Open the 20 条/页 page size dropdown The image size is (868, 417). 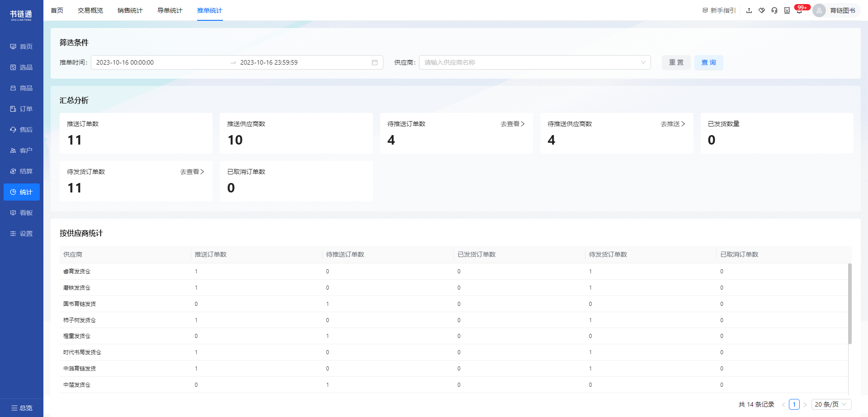[831, 404]
